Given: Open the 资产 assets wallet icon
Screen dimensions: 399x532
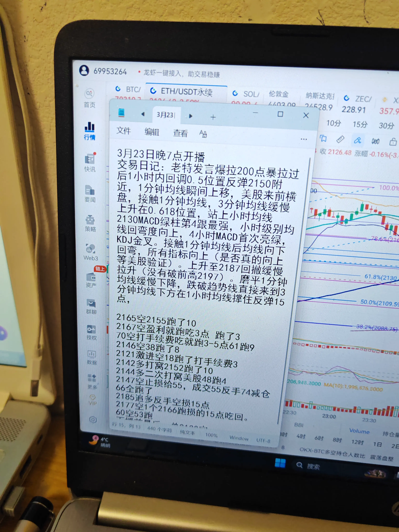Looking at the screenshot, I should click(91, 277).
